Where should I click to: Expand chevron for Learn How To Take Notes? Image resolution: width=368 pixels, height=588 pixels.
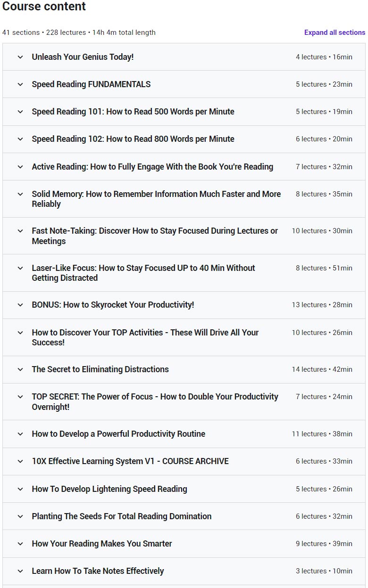click(20, 571)
